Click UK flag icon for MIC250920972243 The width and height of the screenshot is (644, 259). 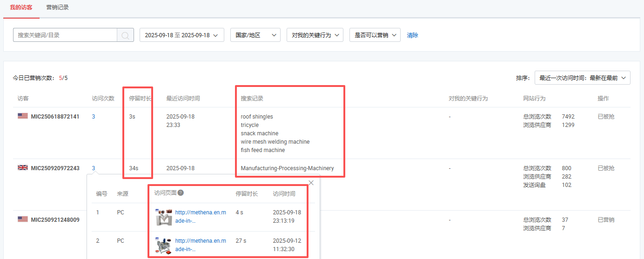point(23,168)
